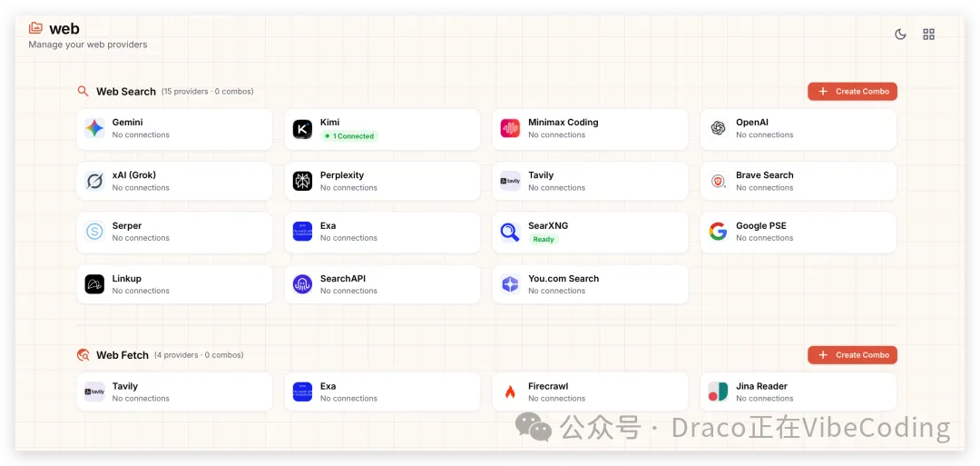This screenshot has width=980, height=466.
Task: Open the Brave Search name
Action: (x=764, y=175)
